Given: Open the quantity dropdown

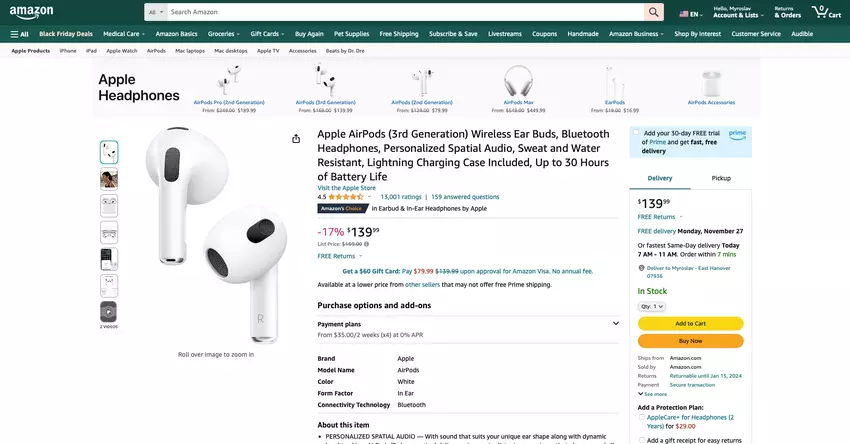Looking at the screenshot, I should tap(652, 306).
